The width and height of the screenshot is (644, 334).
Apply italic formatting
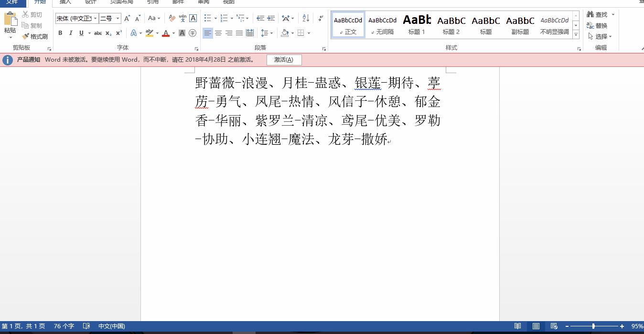click(x=70, y=33)
